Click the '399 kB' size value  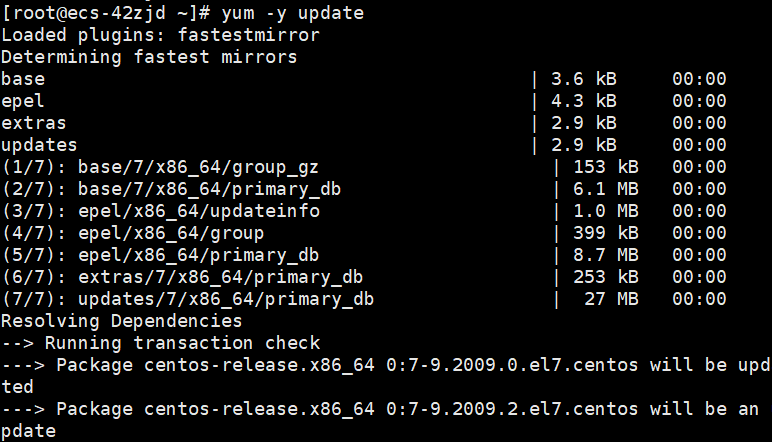click(606, 233)
